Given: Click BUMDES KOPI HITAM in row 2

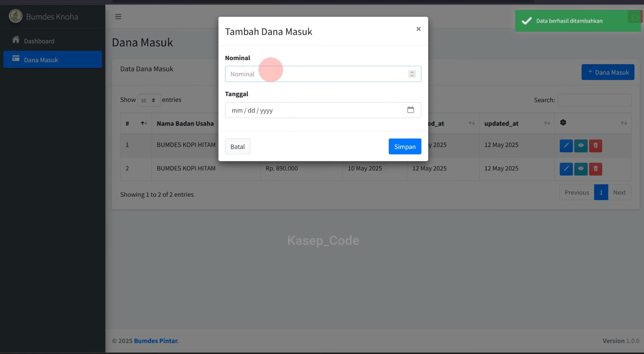Looking at the screenshot, I should [186, 168].
